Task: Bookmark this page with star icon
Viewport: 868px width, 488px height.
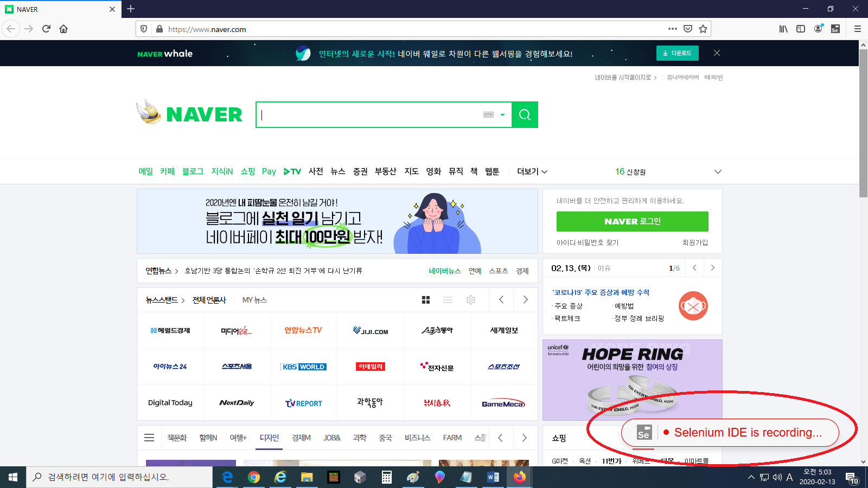Action: pyautogui.click(x=703, y=29)
